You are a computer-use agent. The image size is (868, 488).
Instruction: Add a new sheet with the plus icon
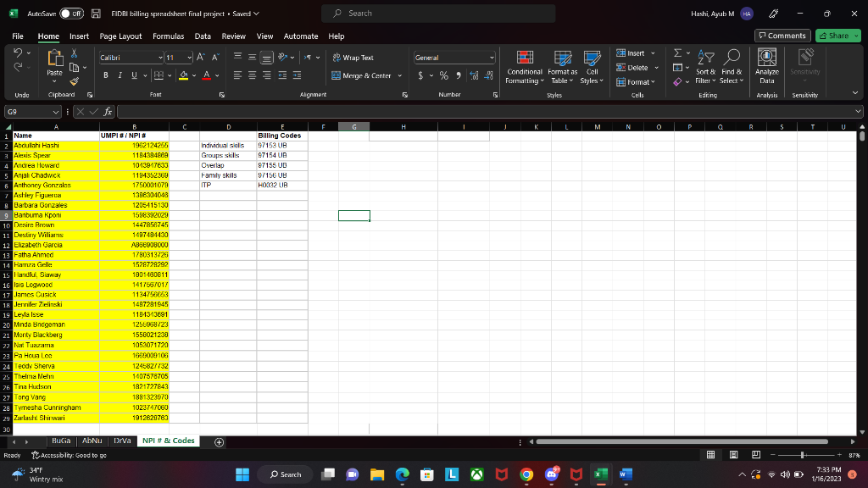220,442
